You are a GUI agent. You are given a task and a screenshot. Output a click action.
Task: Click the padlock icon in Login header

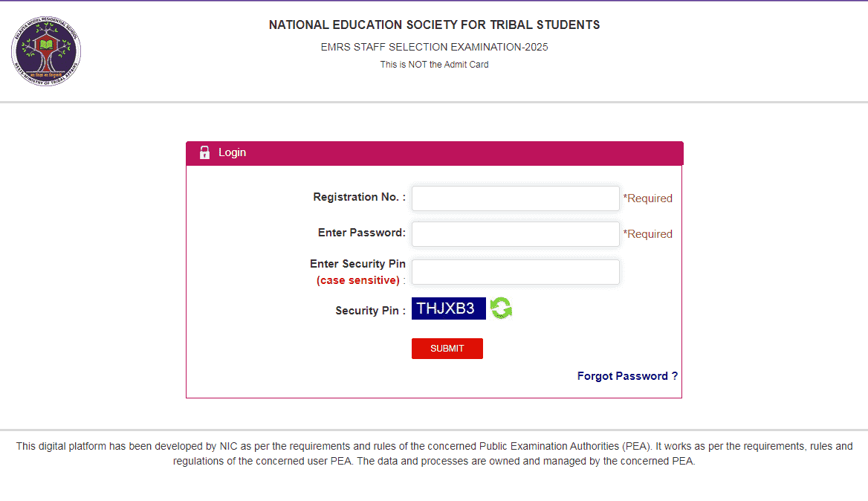[205, 152]
